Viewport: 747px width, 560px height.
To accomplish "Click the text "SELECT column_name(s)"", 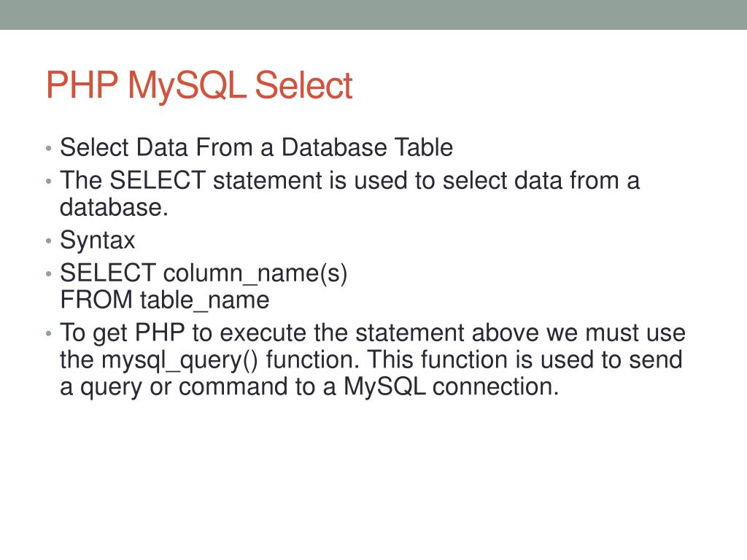I will 204,273.
